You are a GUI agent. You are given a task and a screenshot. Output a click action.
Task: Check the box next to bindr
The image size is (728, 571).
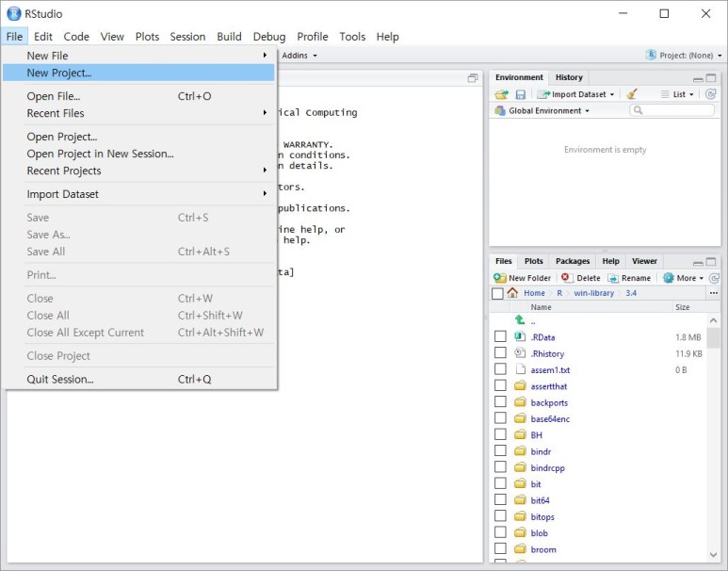coord(500,450)
